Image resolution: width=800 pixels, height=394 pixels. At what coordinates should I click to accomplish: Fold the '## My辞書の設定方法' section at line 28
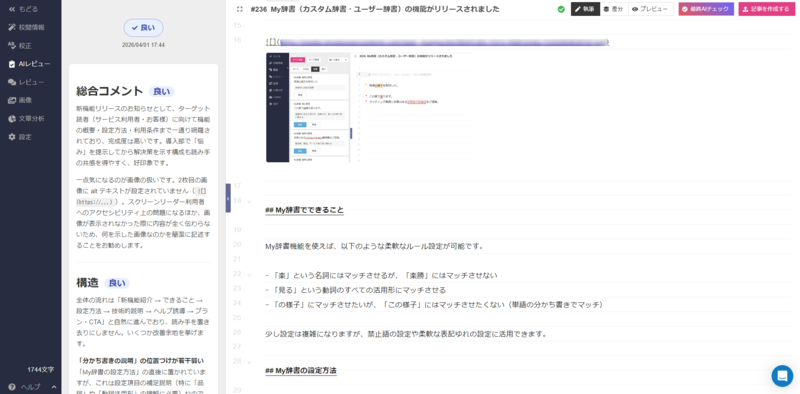pos(249,362)
